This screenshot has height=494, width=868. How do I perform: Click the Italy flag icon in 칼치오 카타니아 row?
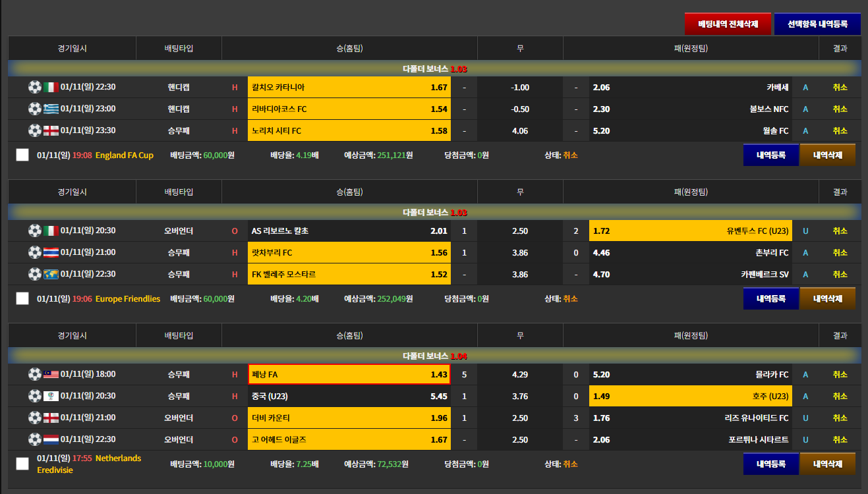pyautogui.click(x=51, y=88)
